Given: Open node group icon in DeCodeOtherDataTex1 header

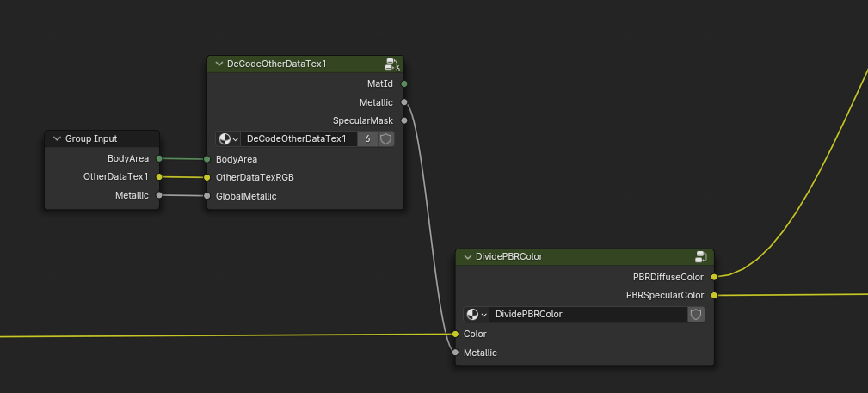Looking at the screenshot, I should 391,64.
